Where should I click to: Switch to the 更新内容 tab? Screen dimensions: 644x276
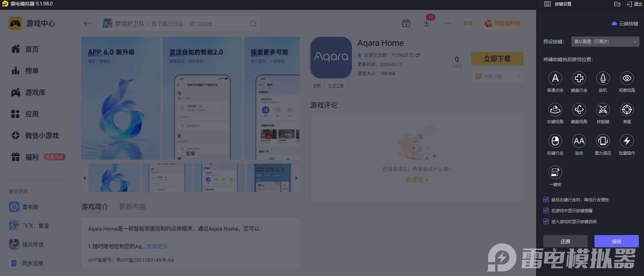(x=132, y=207)
